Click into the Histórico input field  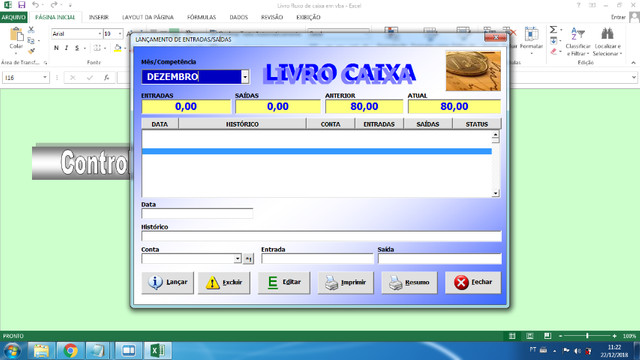pos(321,236)
